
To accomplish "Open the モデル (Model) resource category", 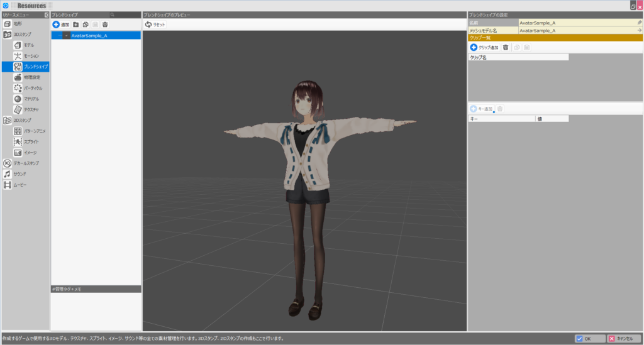I will [x=29, y=45].
